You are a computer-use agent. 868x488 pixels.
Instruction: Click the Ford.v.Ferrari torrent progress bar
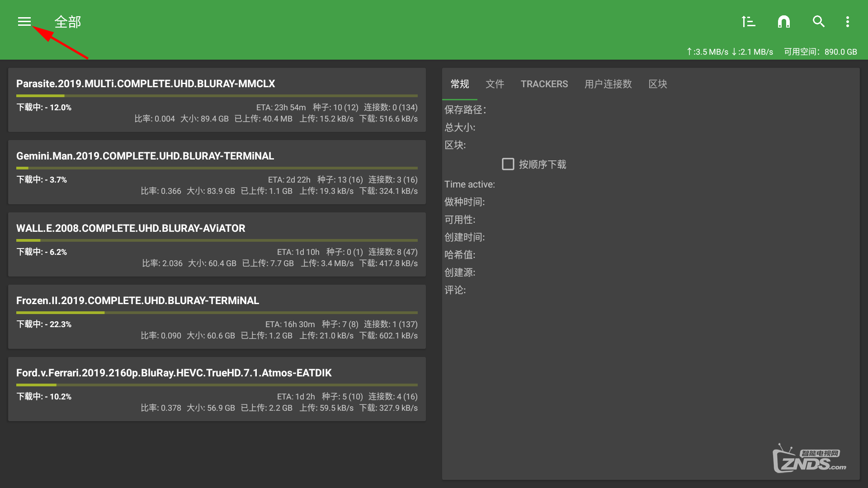pyautogui.click(x=217, y=385)
